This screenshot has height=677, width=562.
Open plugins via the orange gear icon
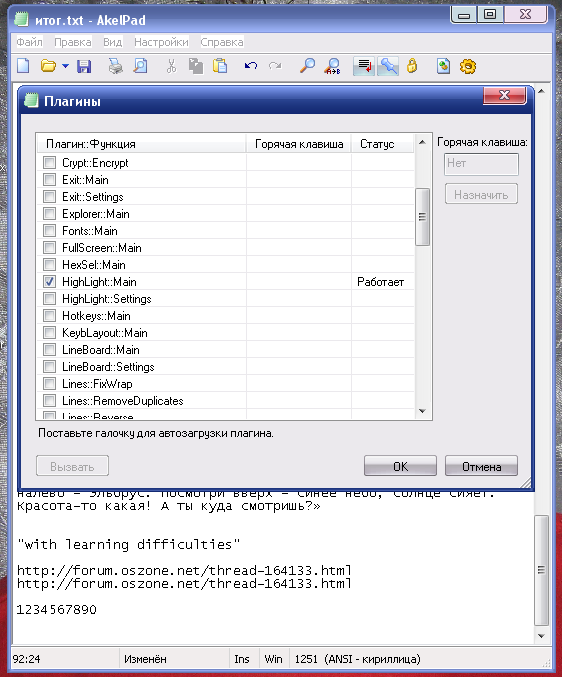coord(467,66)
